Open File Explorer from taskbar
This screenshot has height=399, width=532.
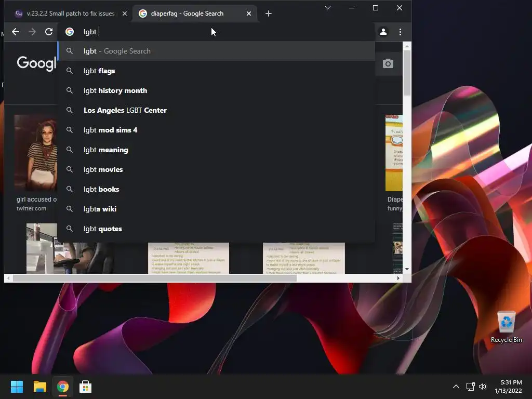39,387
